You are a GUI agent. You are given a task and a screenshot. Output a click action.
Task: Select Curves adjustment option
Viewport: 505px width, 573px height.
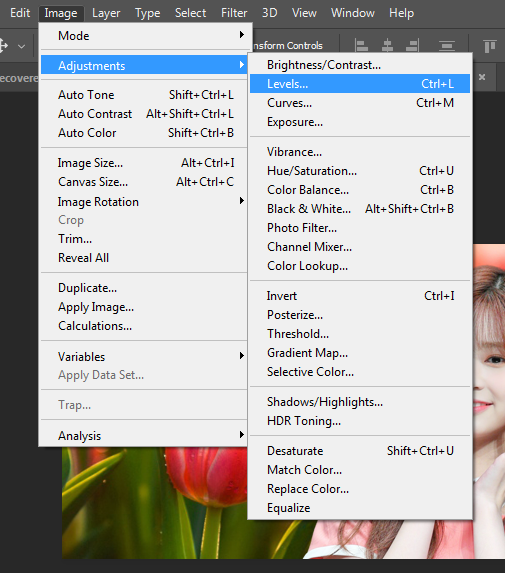[360, 103]
